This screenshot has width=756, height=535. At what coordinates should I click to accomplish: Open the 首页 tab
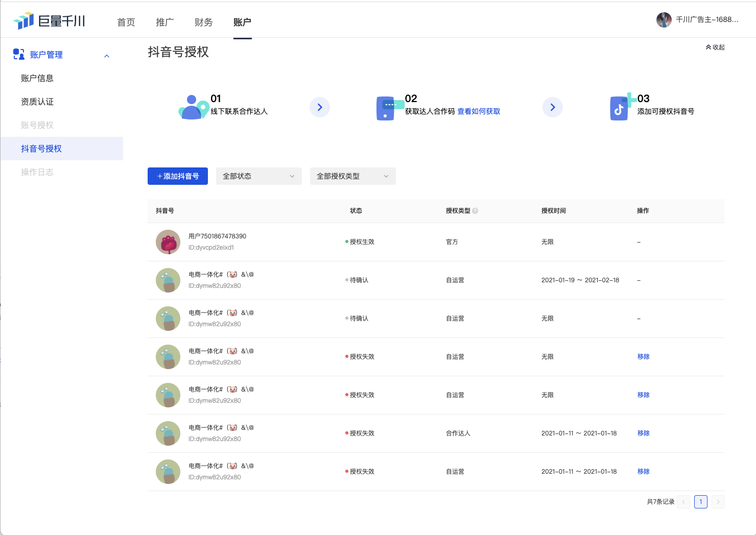pyautogui.click(x=126, y=22)
